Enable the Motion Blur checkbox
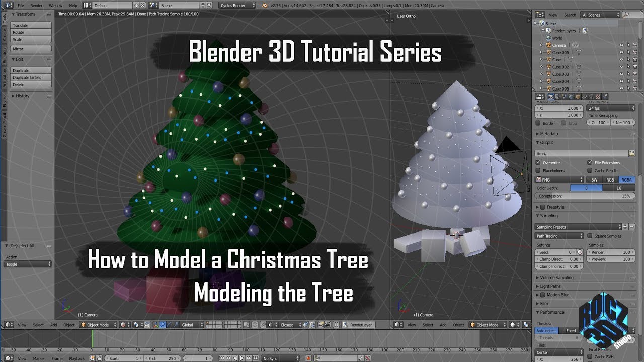 point(543,295)
